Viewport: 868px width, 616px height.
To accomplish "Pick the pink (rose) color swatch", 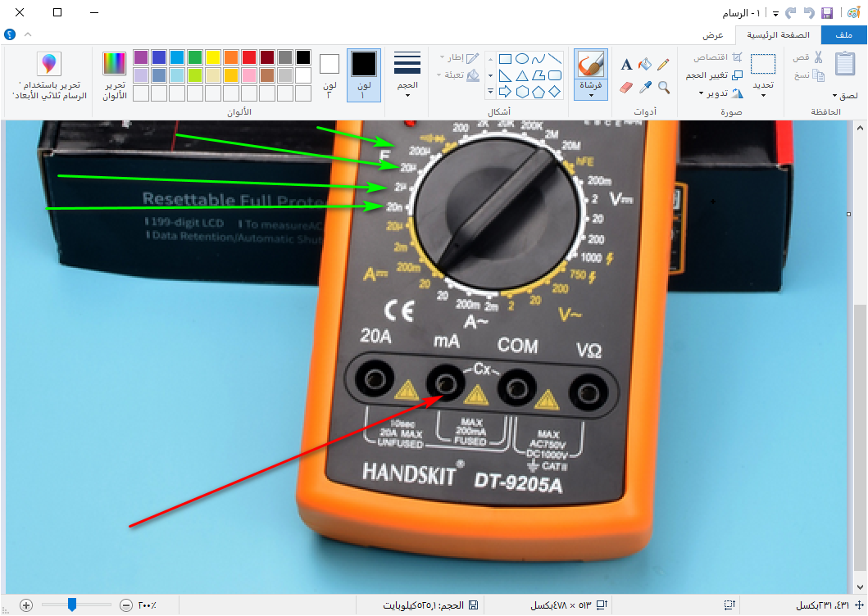I will pyautogui.click(x=249, y=75).
